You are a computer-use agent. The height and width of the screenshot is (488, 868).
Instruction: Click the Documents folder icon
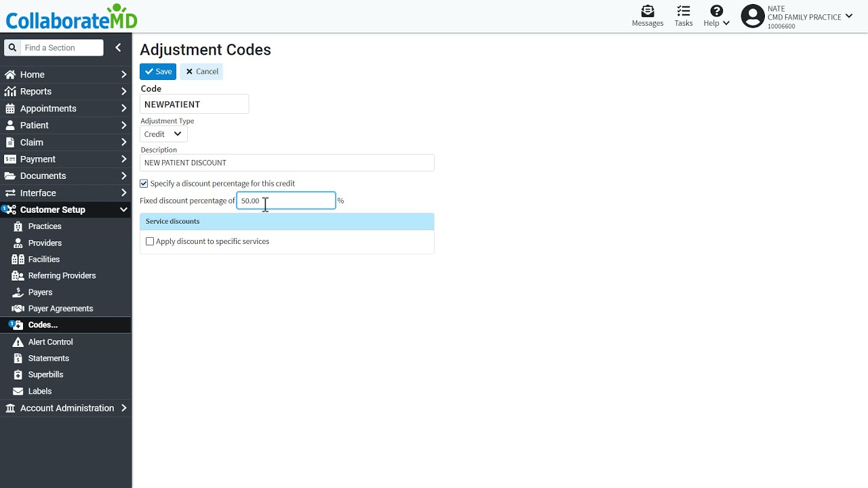[10, 176]
